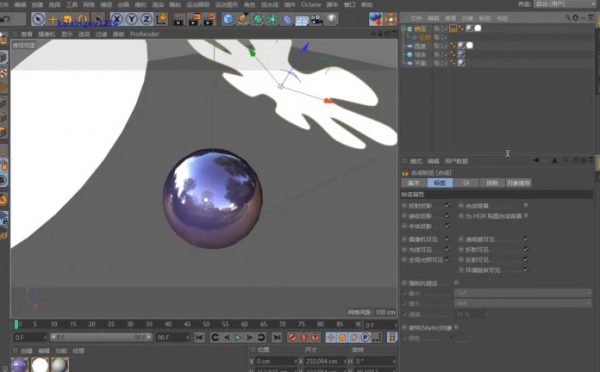The width and height of the screenshot is (600, 372).
Task: Open the floor/environment objects icon
Action: (x=302, y=20)
